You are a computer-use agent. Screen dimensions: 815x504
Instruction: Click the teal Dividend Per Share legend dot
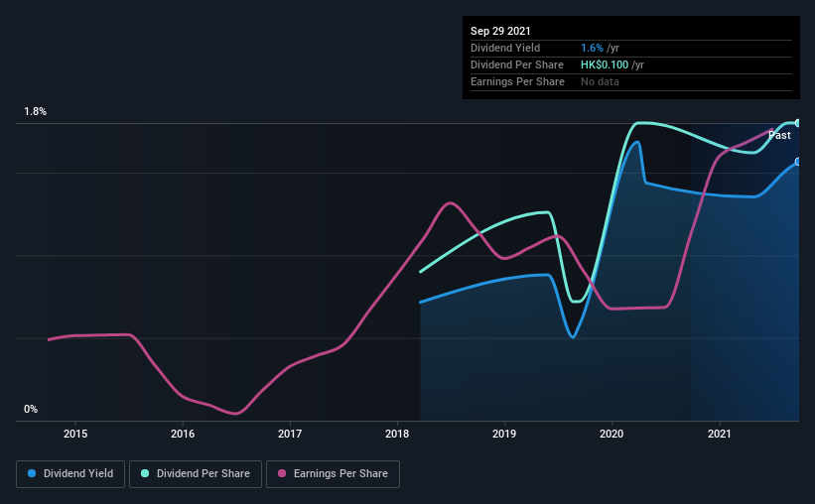145,473
